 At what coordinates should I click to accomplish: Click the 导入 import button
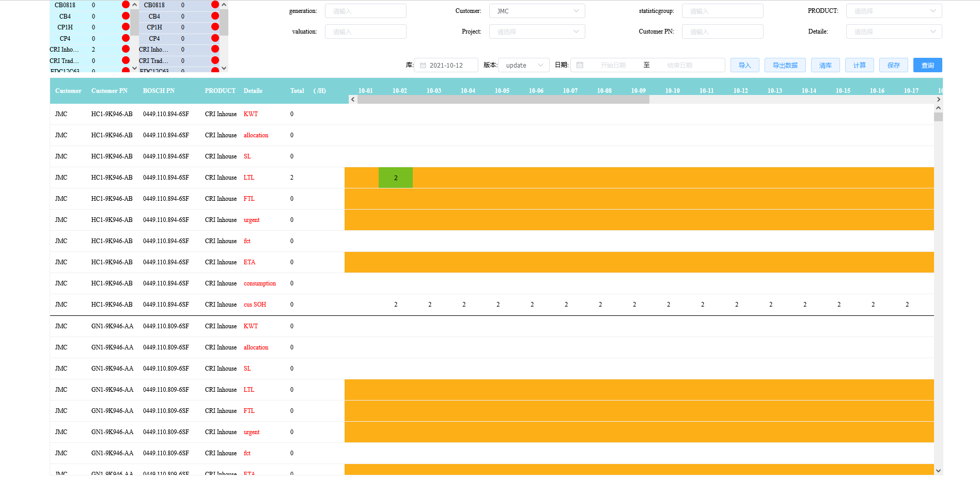coord(744,65)
